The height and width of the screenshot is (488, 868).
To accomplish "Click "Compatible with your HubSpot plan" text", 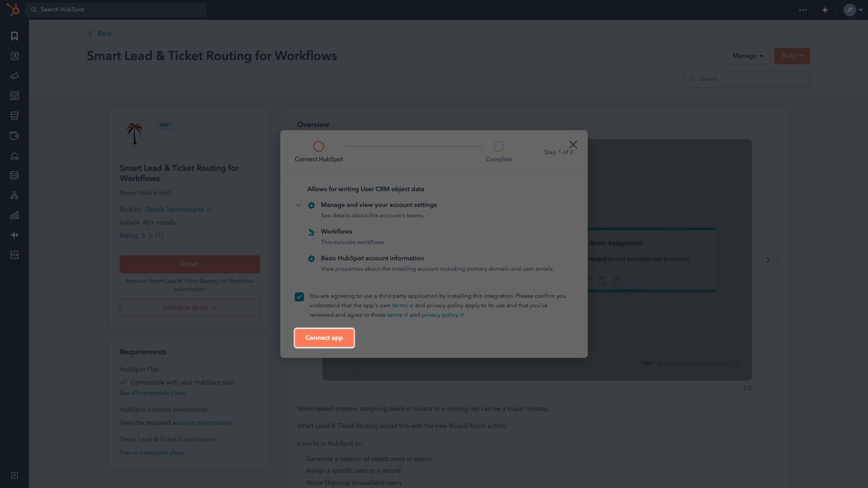I will (x=182, y=383).
